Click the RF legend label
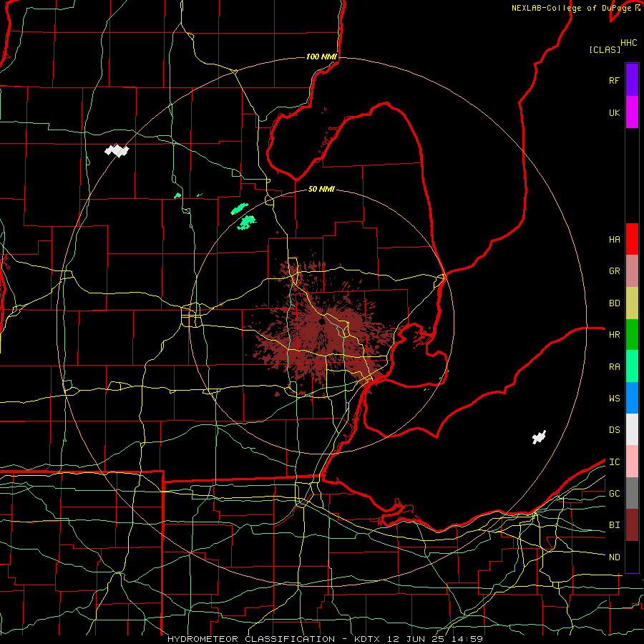The width and height of the screenshot is (644, 644). [x=614, y=80]
